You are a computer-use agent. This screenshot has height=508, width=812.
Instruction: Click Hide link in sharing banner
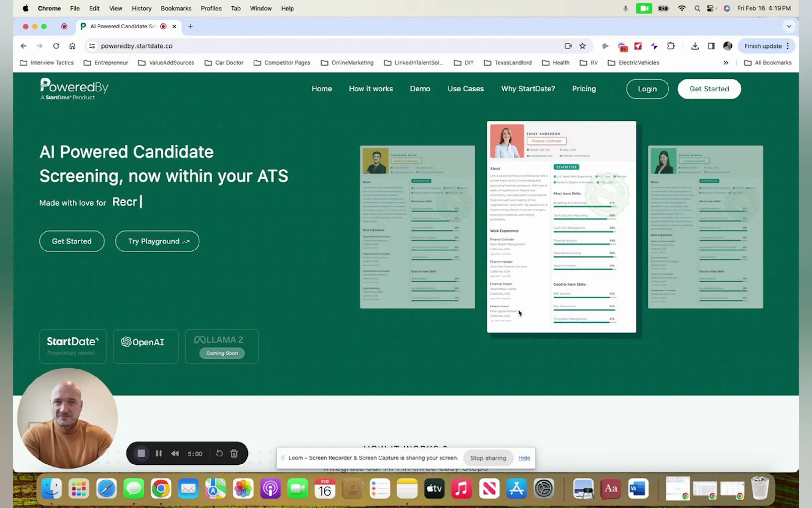click(x=524, y=458)
